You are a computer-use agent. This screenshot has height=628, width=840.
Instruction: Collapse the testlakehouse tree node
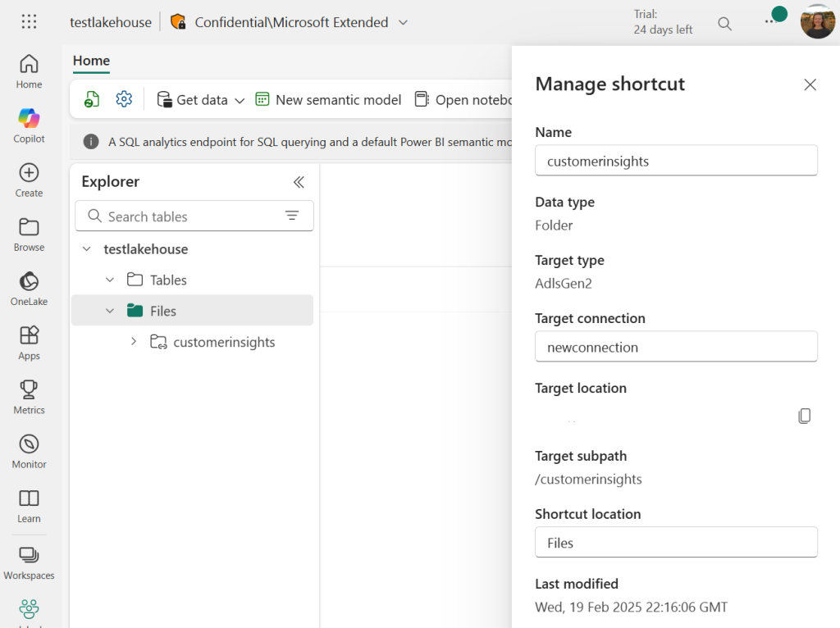[x=86, y=249]
